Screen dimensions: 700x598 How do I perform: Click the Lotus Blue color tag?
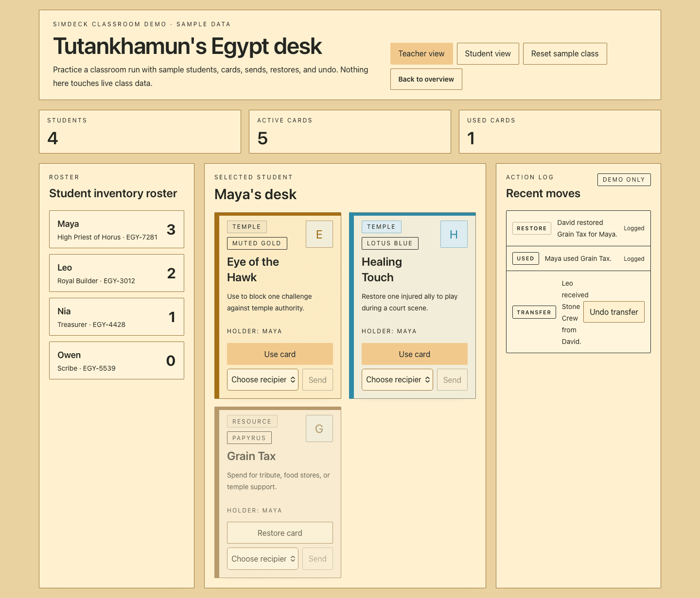[390, 243]
